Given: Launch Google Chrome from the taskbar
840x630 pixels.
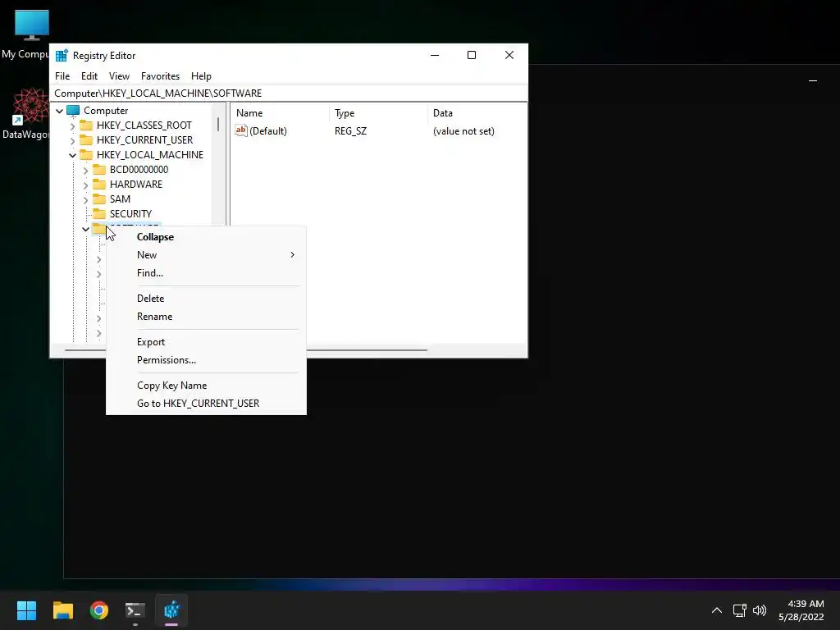Looking at the screenshot, I should click(x=99, y=610).
